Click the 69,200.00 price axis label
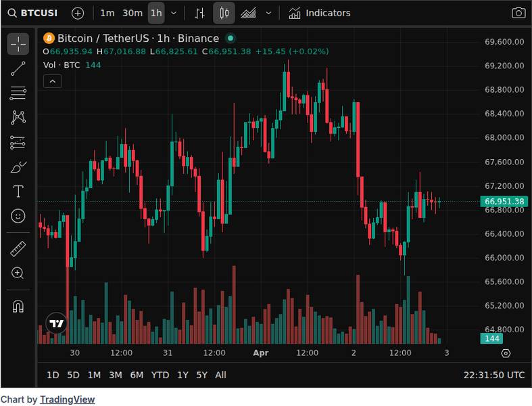The image size is (532, 406). coord(504,66)
